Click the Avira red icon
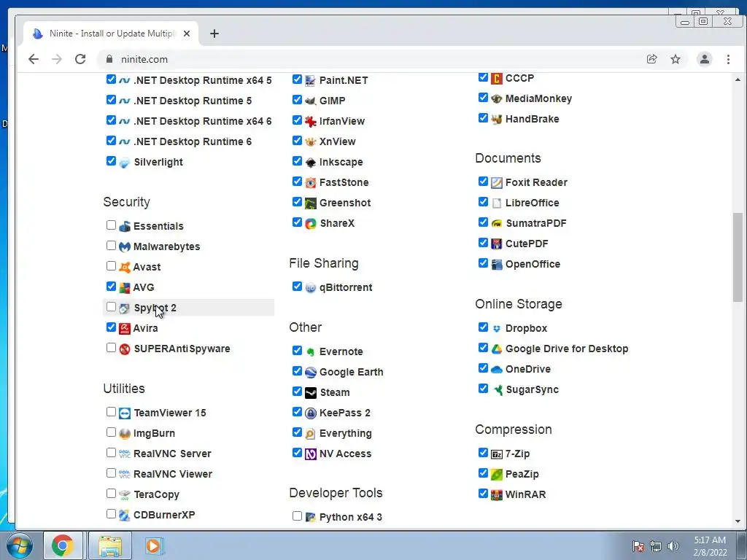Screen dimensions: 747x560 [x=124, y=329]
